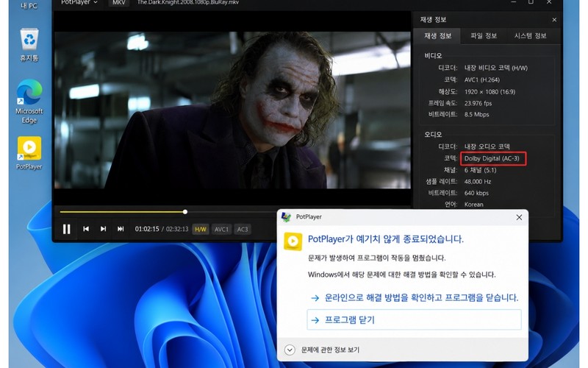Screen dimensions: 588x368
Task: Toggle H/W hardware acceleration badge
Action: tap(201, 230)
